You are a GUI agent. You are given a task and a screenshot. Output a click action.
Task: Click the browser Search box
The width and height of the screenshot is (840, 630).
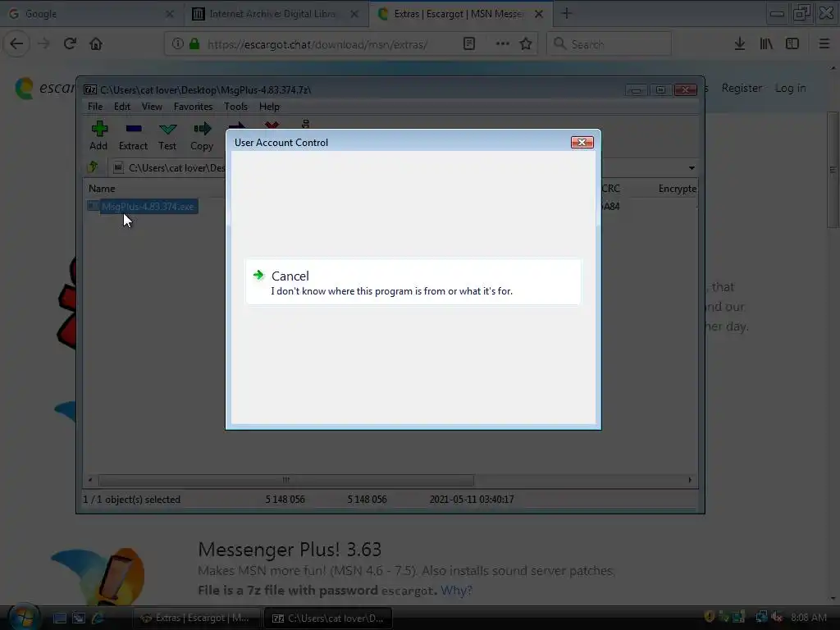point(609,44)
